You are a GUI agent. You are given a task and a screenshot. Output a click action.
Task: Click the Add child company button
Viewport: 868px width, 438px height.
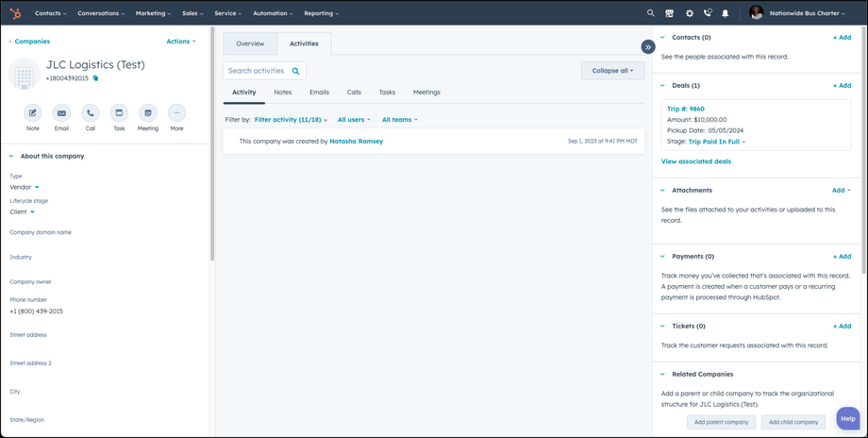click(793, 422)
